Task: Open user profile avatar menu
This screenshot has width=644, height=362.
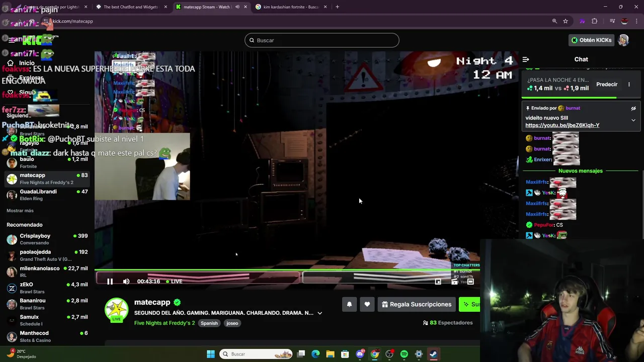Action: coord(623,40)
